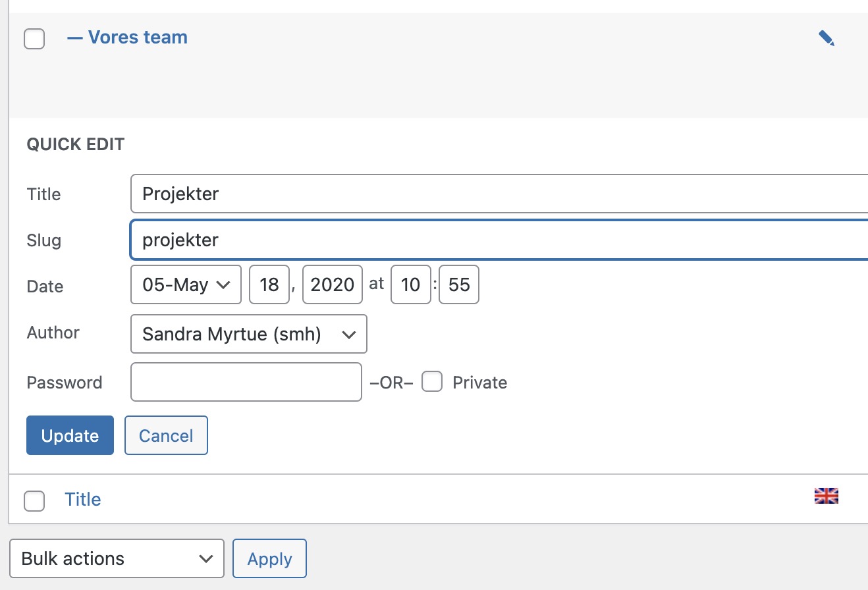Tick the Vores team row checkbox
The image size is (868, 590).
pyautogui.click(x=34, y=39)
